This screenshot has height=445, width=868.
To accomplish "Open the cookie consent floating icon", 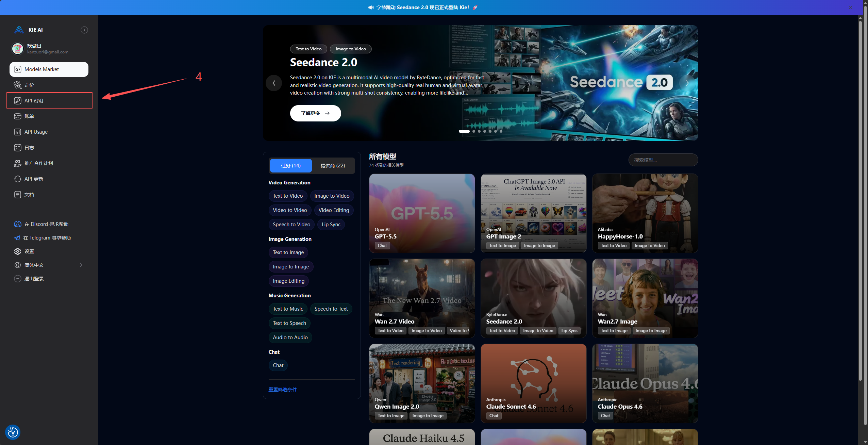I will [13, 432].
